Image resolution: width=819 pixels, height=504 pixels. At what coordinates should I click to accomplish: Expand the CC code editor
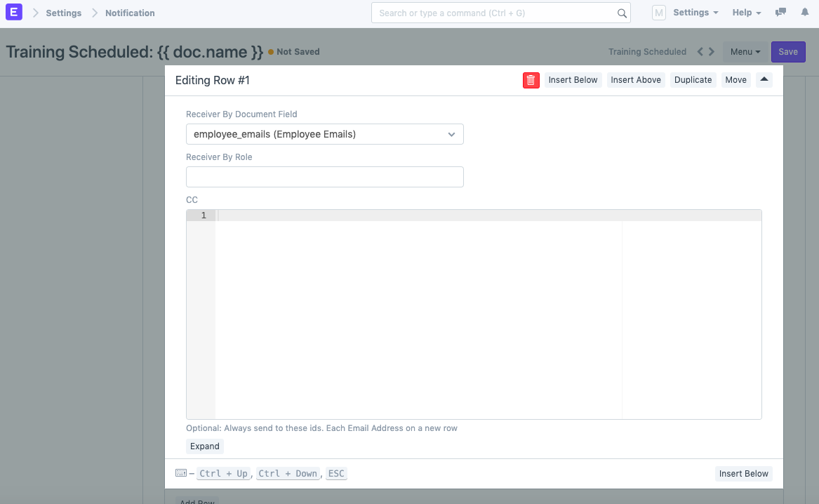(x=204, y=446)
